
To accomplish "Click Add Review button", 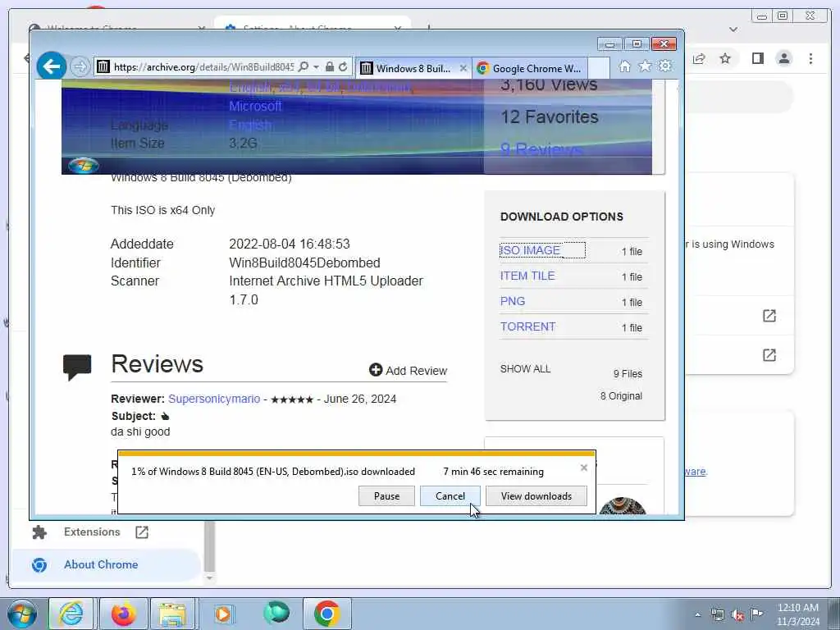I will pos(408,370).
